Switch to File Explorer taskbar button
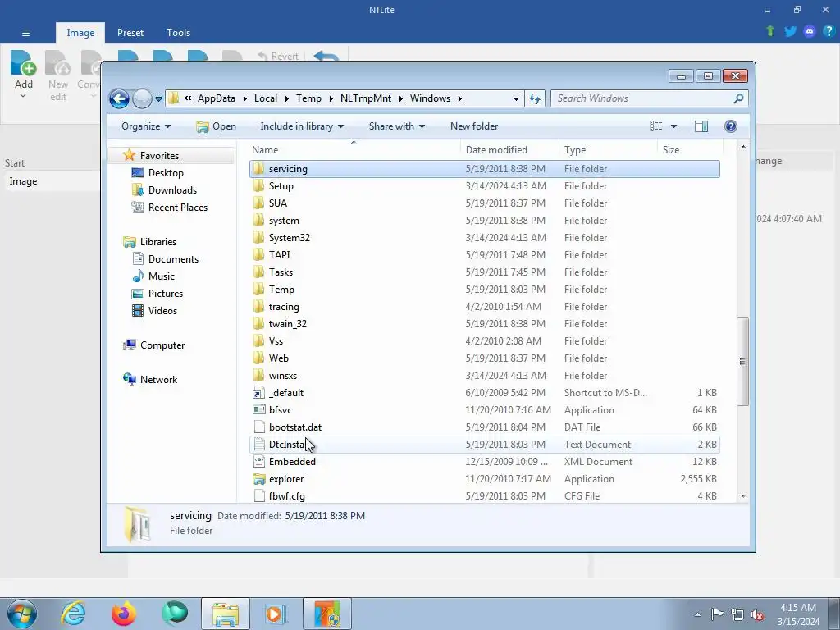Image resolution: width=840 pixels, height=630 pixels. click(x=226, y=614)
